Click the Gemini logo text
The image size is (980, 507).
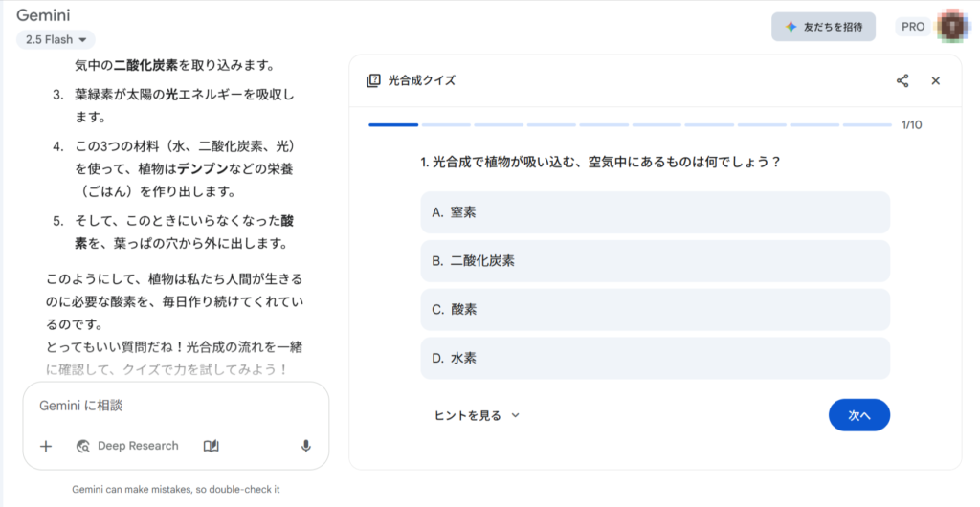click(42, 15)
